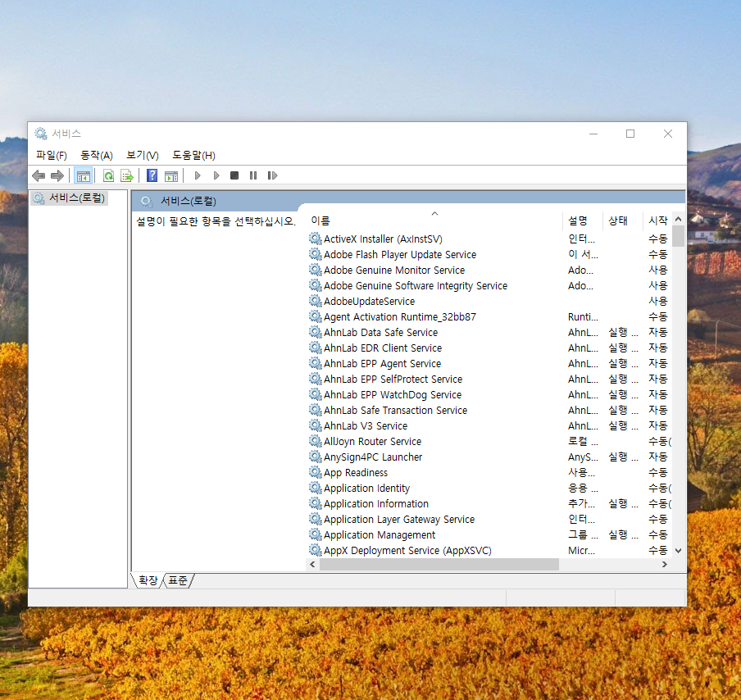Refresh the services list via toolbar icon
Image resolution: width=741 pixels, height=700 pixels.
pos(109,176)
